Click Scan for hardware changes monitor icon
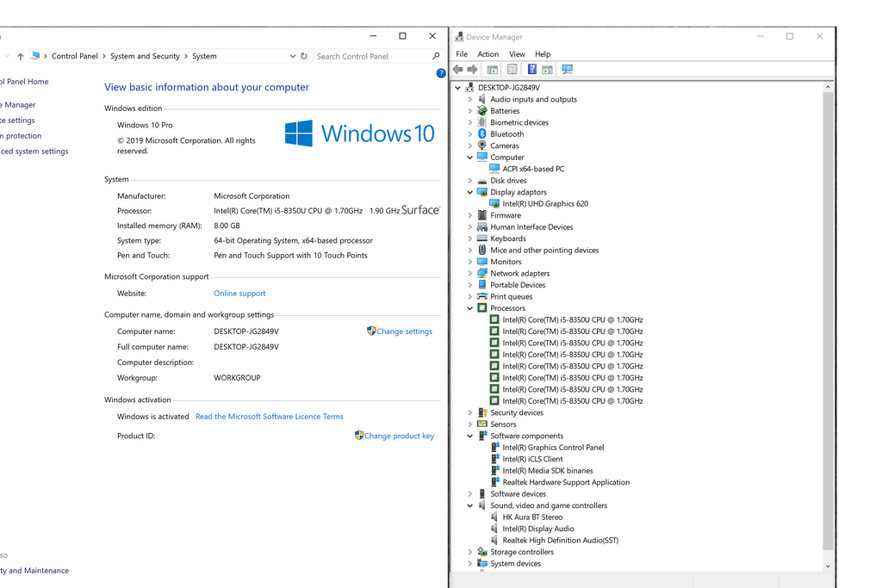The height and width of the screenshot is (588, 882). (x=567, y=69)
